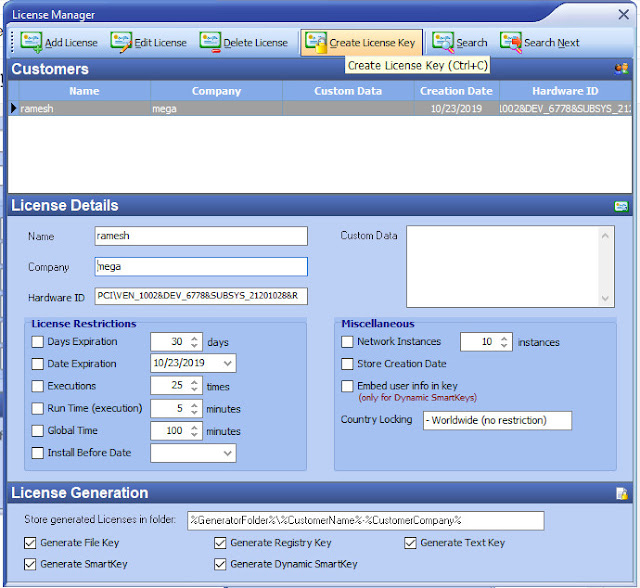Click the Customers panel header icon

621,69
